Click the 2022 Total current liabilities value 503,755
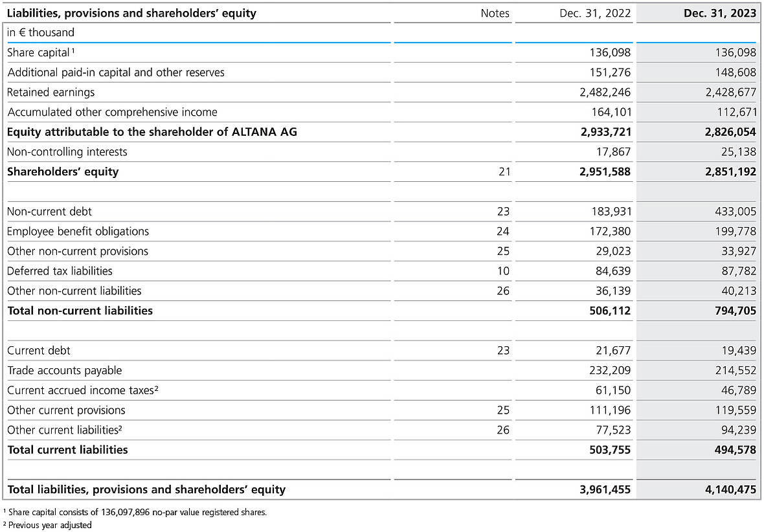 tap(605, 450)
